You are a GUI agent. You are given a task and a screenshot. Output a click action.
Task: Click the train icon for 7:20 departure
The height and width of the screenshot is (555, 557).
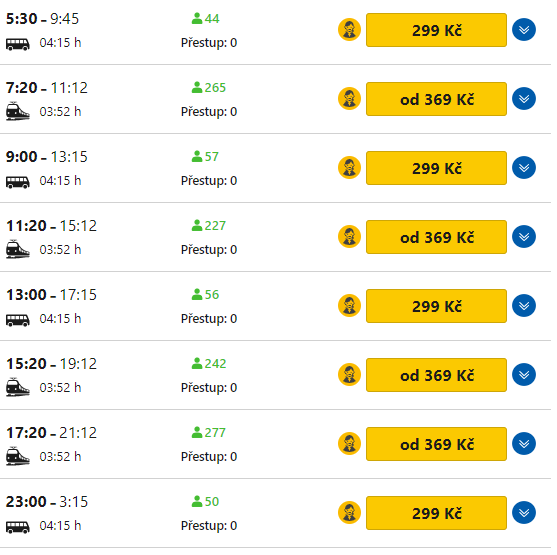[x=18, y=111]
